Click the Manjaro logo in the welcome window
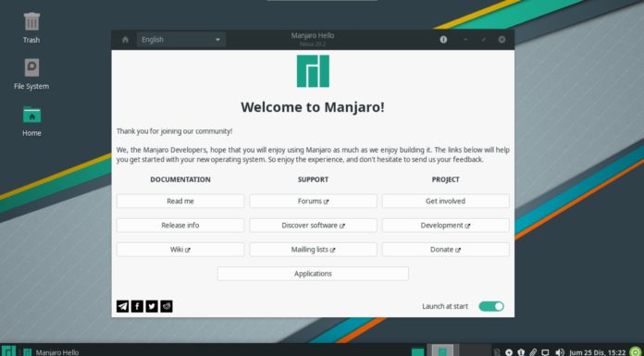Viewport: 644px width, 356px height. tap(313, 71)
